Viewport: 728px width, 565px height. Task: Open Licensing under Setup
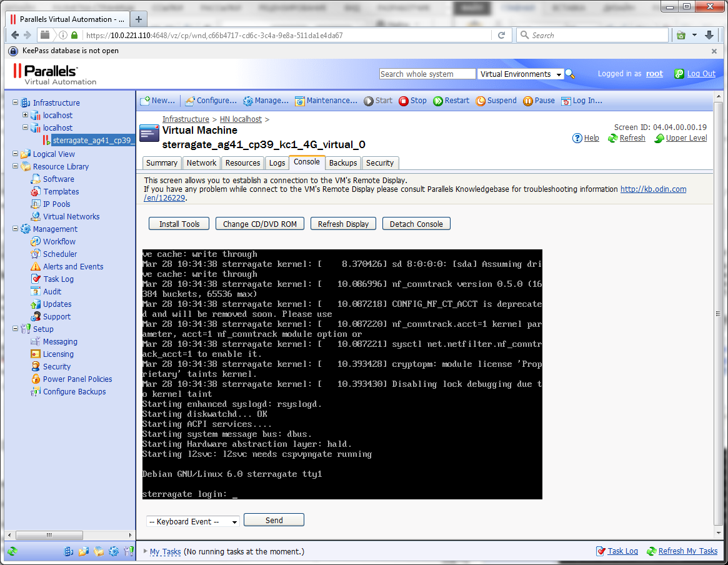58,355
